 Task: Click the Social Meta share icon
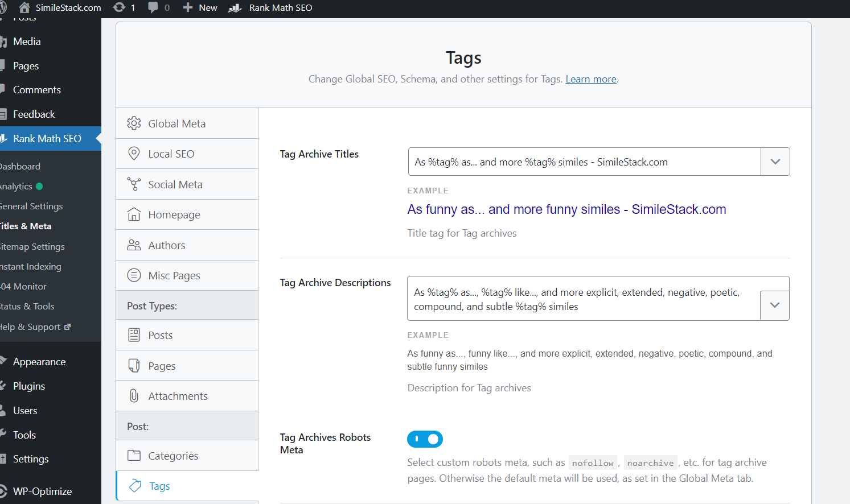(x=134, y=184)
